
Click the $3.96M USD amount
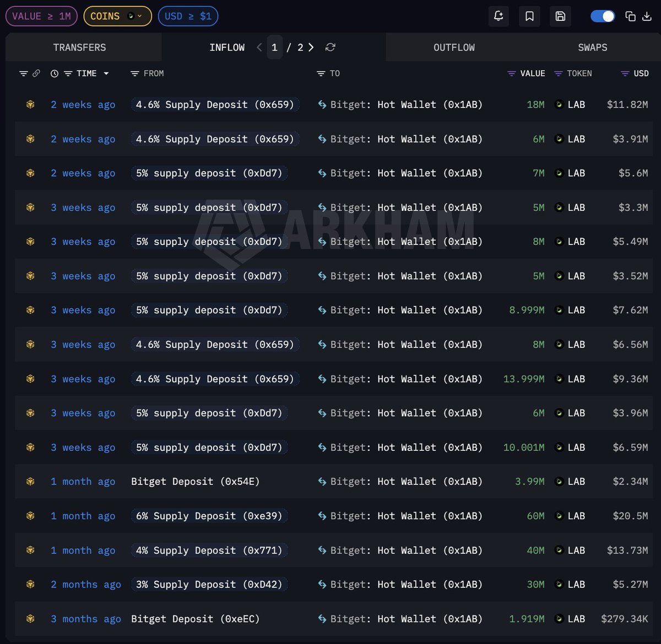tap(630, 413)
